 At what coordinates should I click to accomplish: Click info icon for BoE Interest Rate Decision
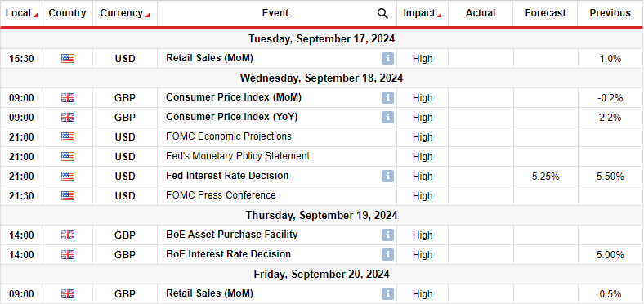coord(387,255)
